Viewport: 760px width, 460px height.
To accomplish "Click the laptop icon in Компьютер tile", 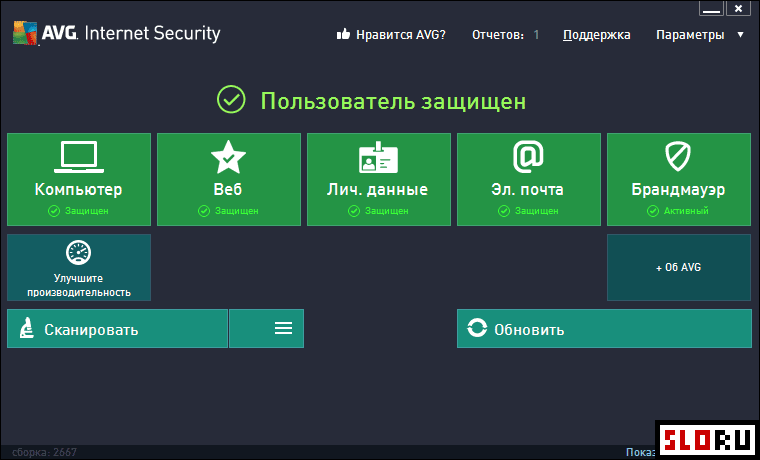I will (x=79, y=157).
